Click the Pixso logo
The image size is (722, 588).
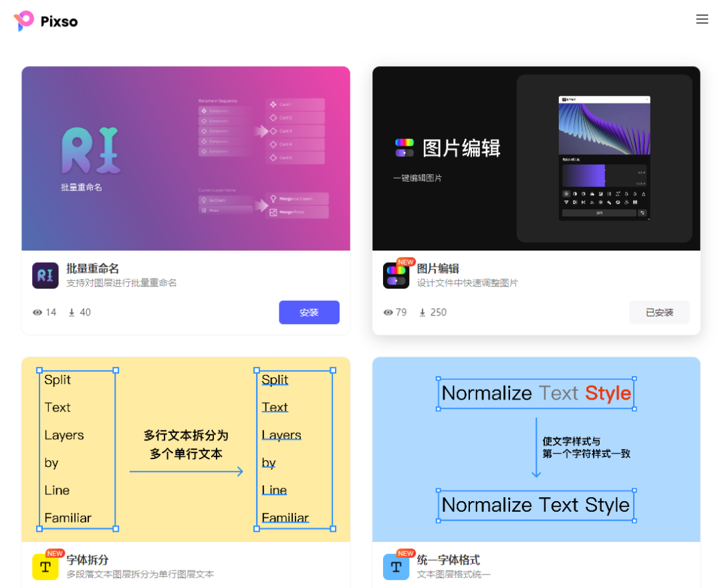(45, 21)
